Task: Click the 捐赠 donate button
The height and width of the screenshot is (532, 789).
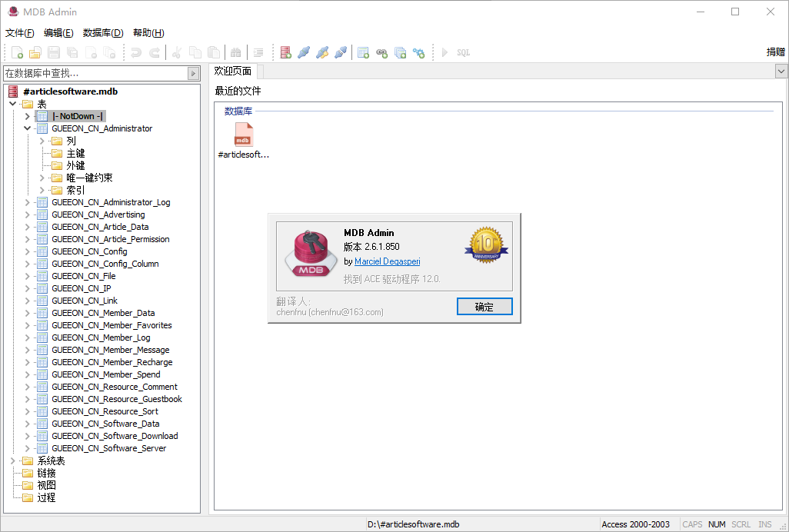Action: 775,52
